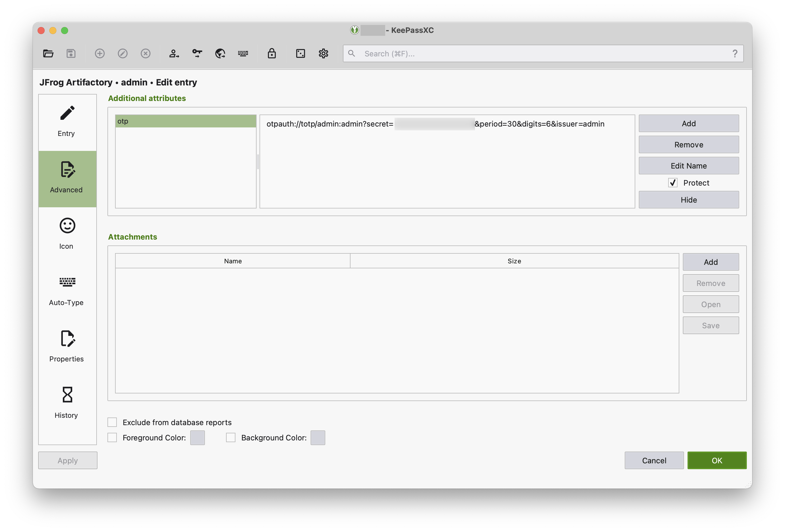Click the search magnifier icon

coord(352,53)
